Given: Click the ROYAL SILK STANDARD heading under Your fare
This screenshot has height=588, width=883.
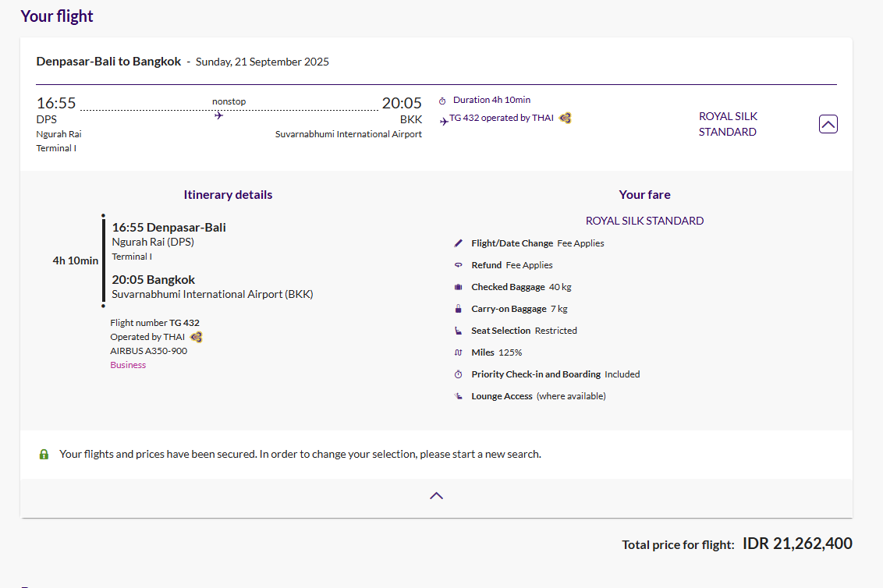Looking at the screenshot, I should pyautogui.click(x=644, y=221).
